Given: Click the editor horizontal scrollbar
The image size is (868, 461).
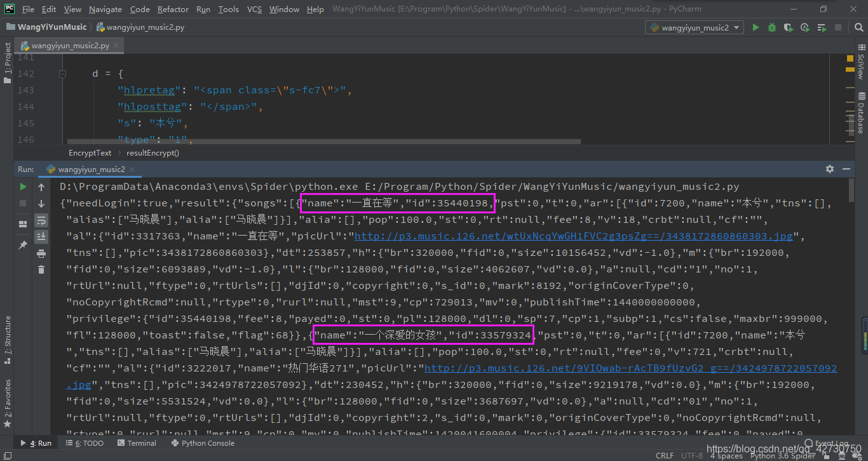Looking at the screenshot, I should click(323, 142).
